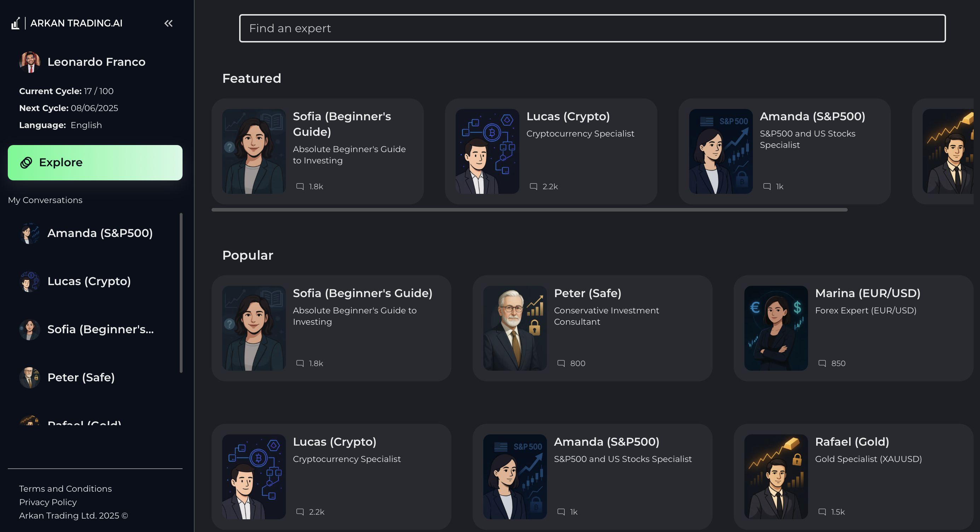
Task: Click Leonardo Franco's profile avatar
Action: (x=30, y=62)
